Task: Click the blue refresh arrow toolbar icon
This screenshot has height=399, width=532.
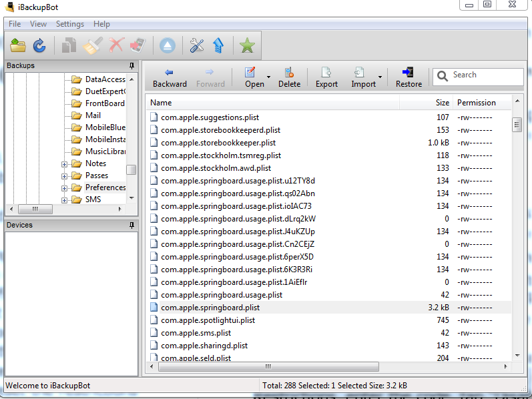Action: pos(39,45)
